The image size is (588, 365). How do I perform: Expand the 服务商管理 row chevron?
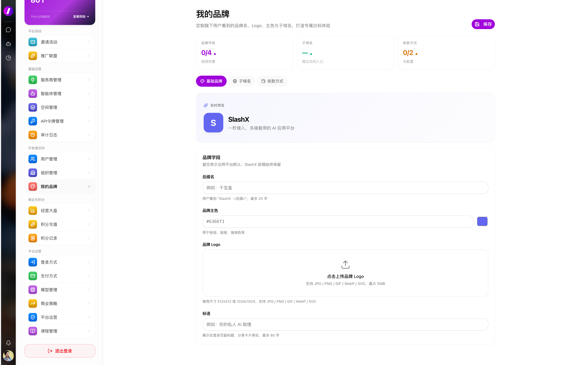tap(89, 80)
